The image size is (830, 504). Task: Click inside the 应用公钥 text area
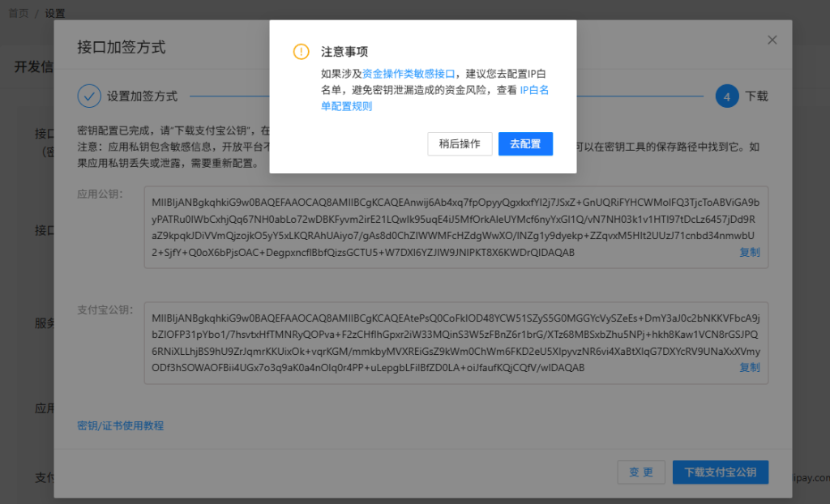[x=454, y=227]
